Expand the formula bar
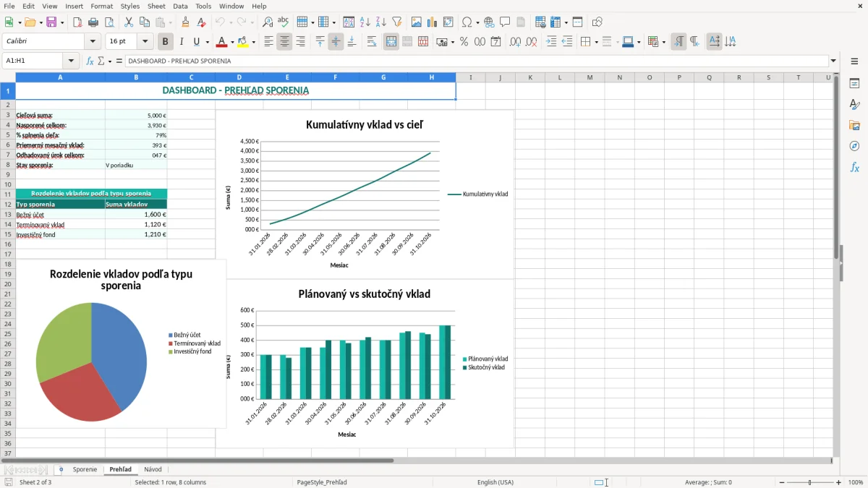Viewport: 868px width, 488px height. 833,61
